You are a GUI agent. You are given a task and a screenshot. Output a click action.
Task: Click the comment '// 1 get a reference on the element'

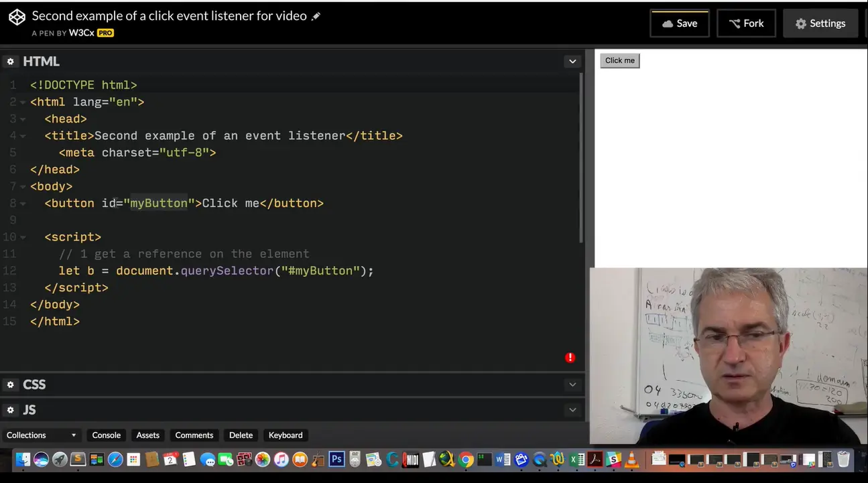184,254
